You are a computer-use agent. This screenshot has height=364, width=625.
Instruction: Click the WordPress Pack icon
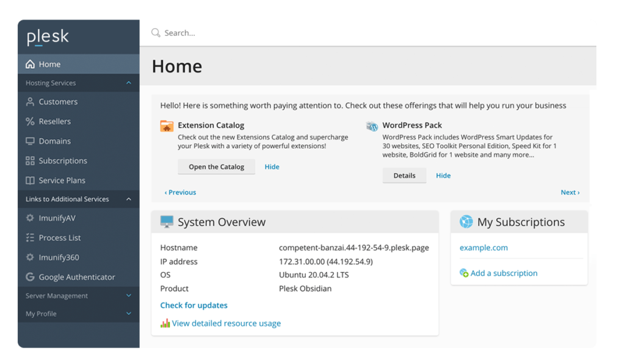point(372,126)
